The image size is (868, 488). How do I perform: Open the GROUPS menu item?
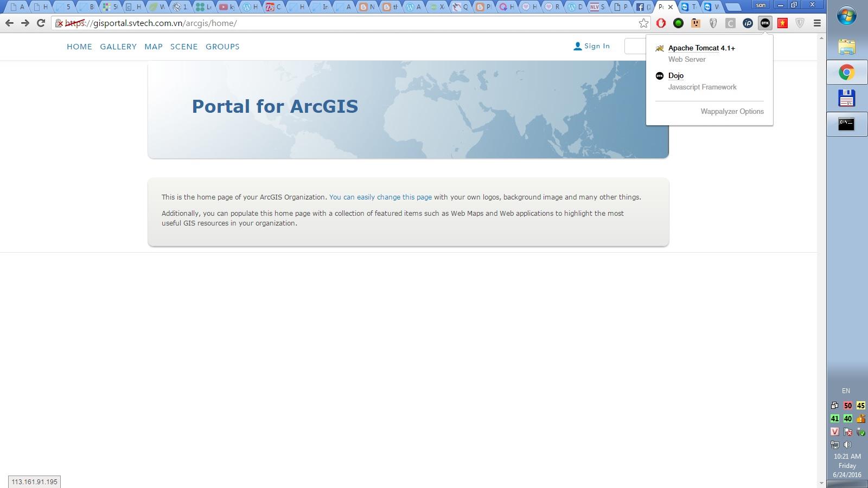tap(222, 47)
